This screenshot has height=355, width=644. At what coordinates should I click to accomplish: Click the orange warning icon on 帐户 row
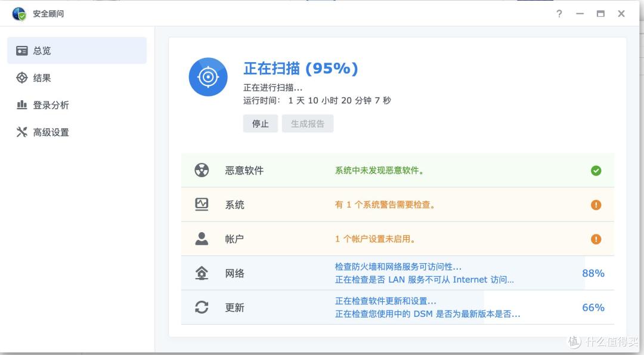pos(596,239)
